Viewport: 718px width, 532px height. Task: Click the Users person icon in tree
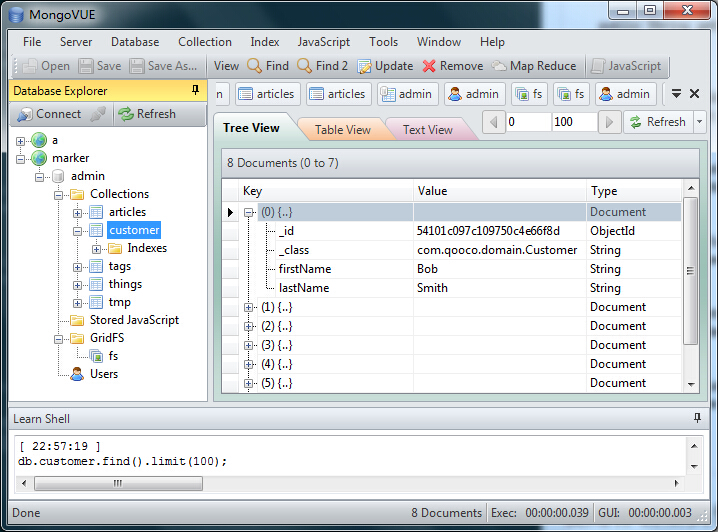(77, 374)
